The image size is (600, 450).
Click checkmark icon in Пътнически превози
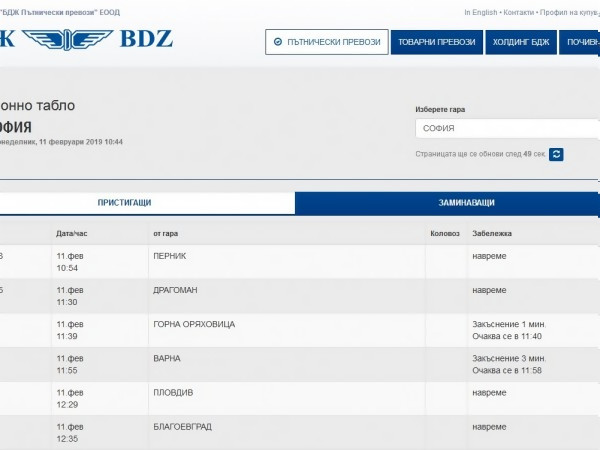[x=278, y=42]
